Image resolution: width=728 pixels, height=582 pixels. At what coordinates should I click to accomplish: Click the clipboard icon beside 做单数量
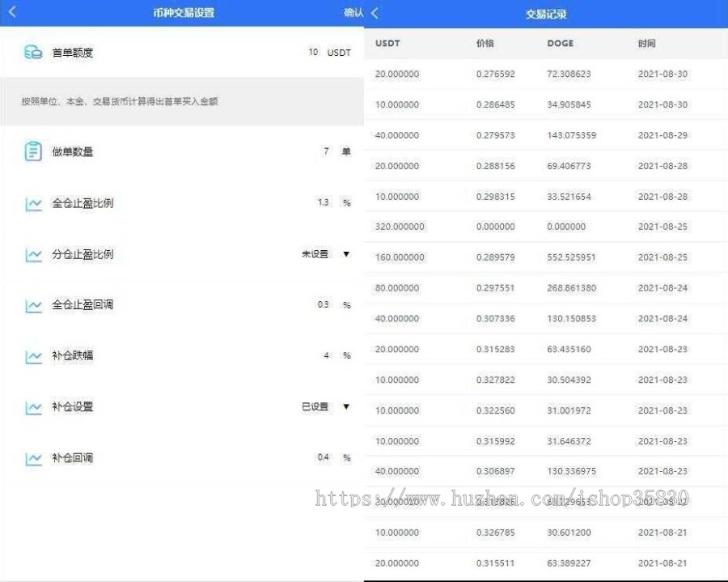[x=33, y=151]
